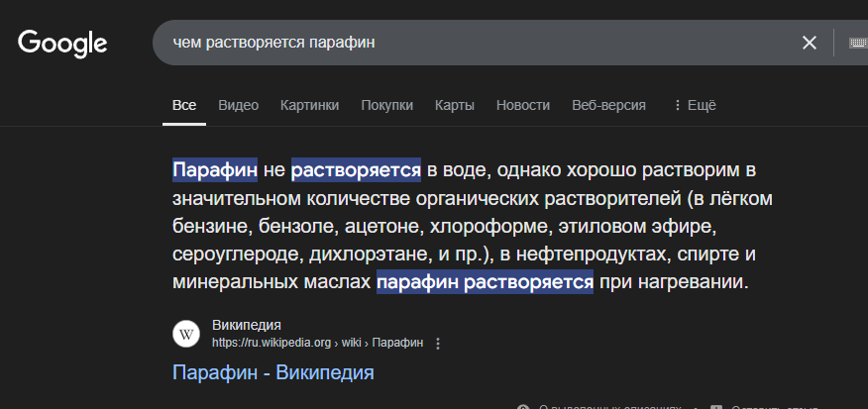Click the Википедия source name
The image size is (868, 409).
tap(247, 325)
